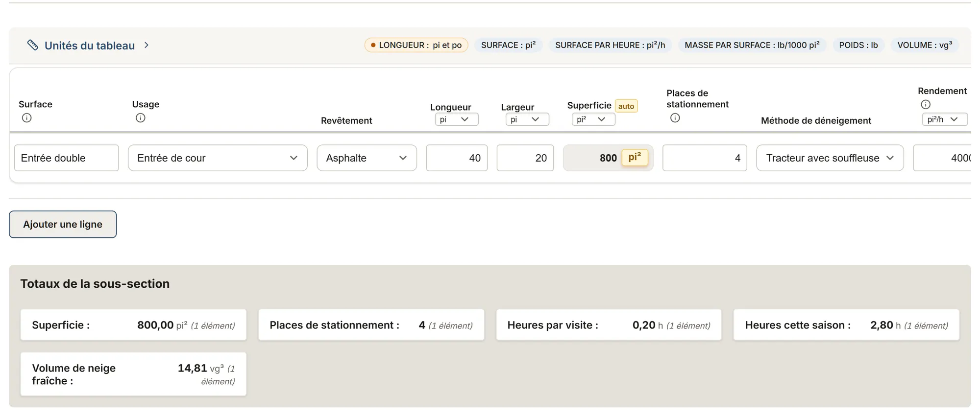
Task: Click the Méthode de déneigement column header
Action: point(816,120)
